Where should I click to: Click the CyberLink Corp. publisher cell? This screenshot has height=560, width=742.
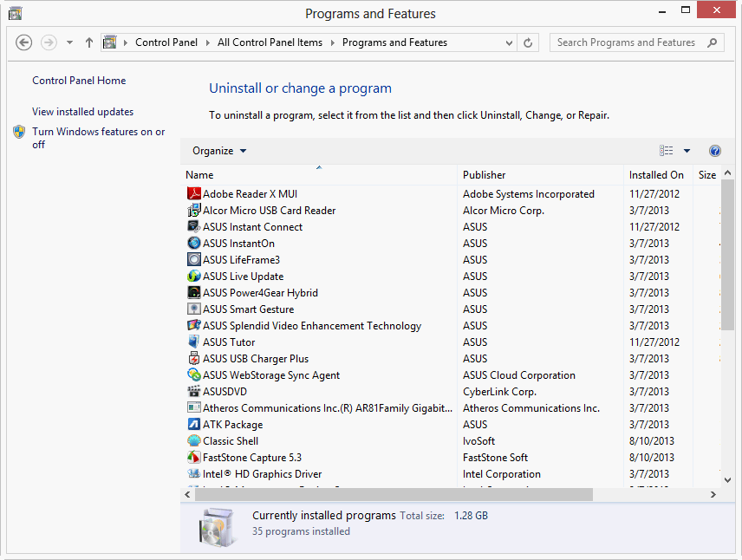(x=499, y=392)
